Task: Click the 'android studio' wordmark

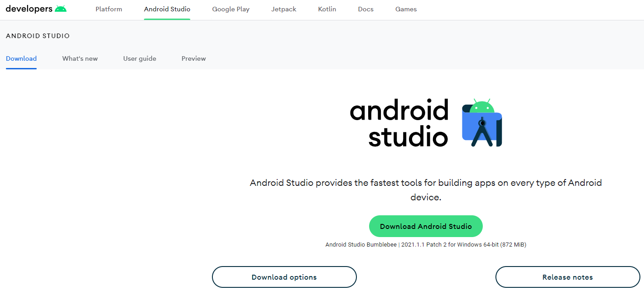Action: click(399, 123)
